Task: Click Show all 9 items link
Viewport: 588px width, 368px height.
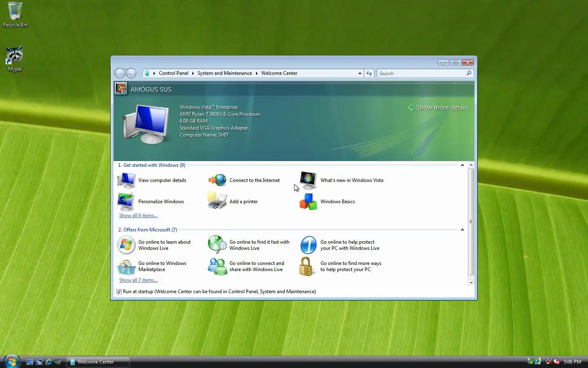Action: click(x=138, y=215)
